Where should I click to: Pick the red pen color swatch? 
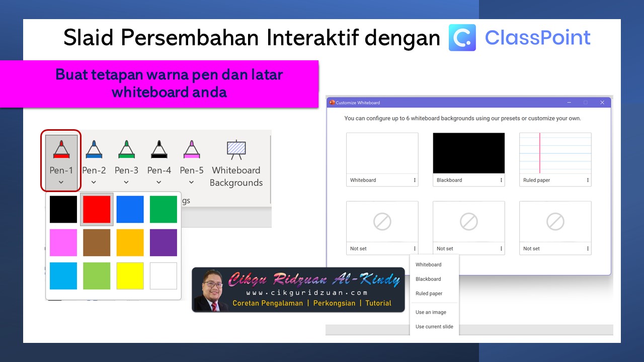(97, 209)
